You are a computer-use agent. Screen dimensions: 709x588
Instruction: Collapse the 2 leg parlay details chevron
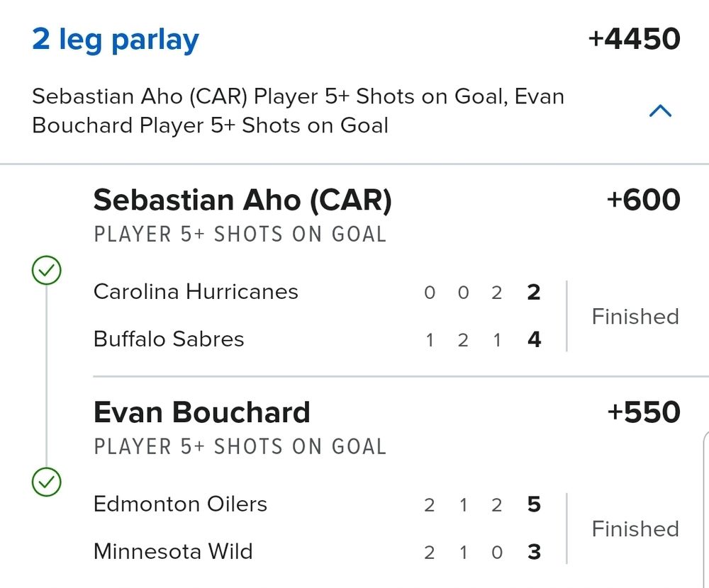[x=660, y=111]
